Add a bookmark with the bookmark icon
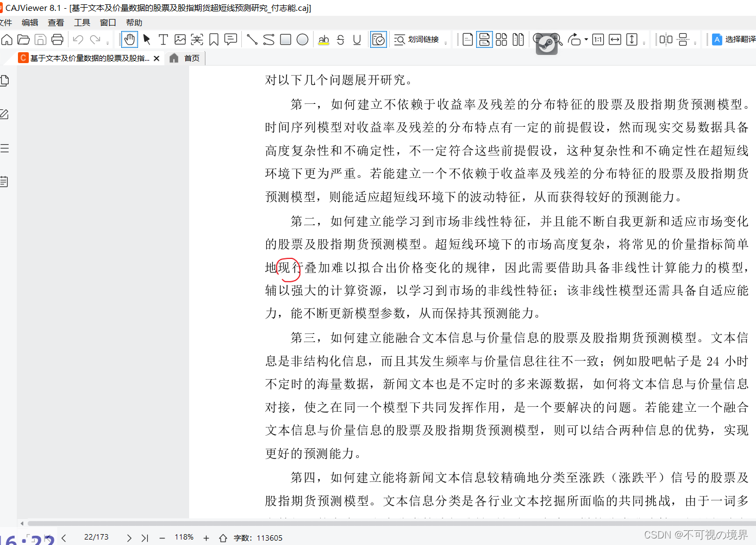 [x=214, y=40]
